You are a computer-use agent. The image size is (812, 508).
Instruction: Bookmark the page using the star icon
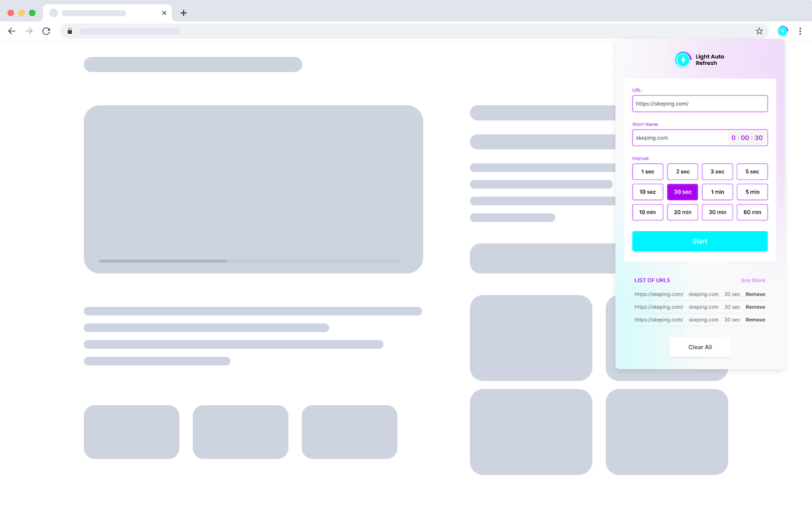[x=759, y=30]
